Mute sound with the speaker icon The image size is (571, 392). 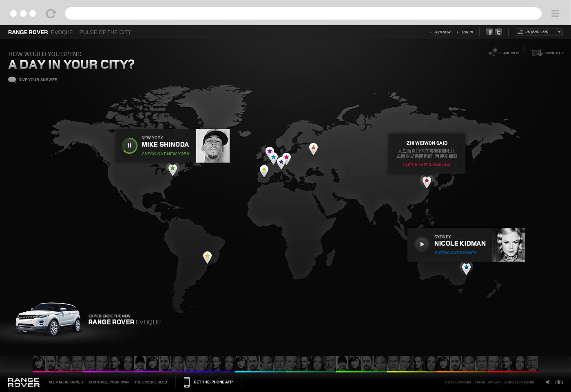[x=548, y=382]
